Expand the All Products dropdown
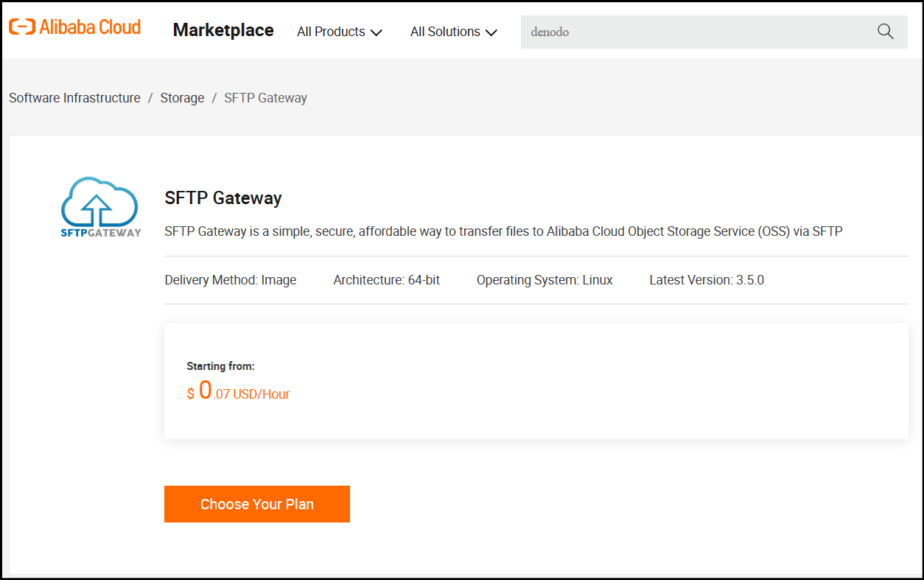This screenshot has width=924, height=580. tap(339, 32)
